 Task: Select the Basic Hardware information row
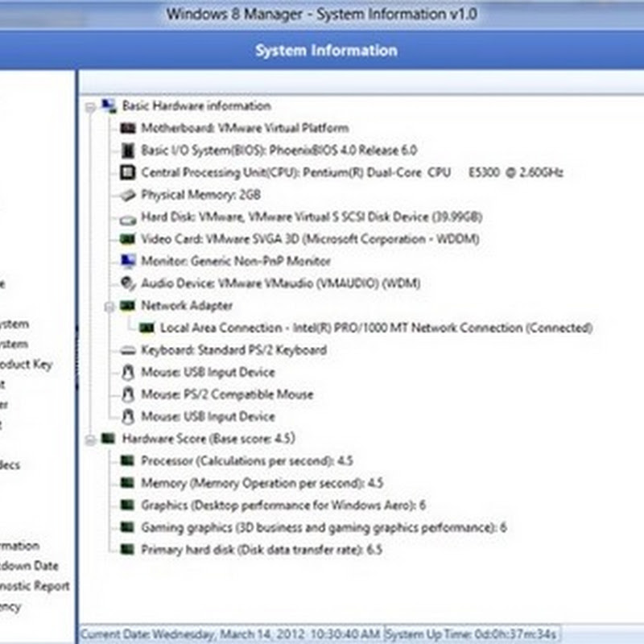[x=196, y=106]
